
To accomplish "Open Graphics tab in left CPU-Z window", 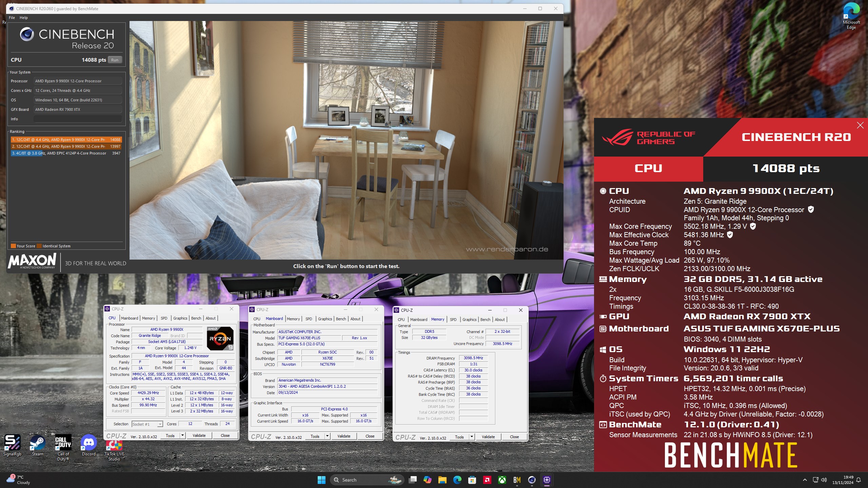I will pos(180,318).
